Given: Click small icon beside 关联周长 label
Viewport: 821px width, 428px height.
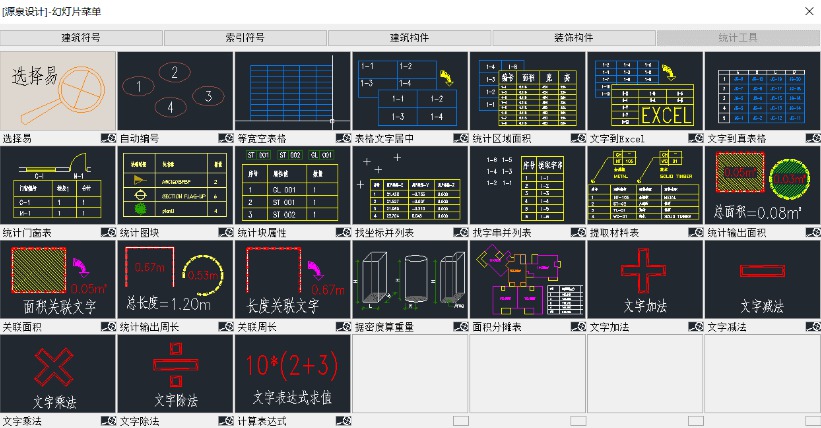Looking at the screenshot, I should click(343, 326).
